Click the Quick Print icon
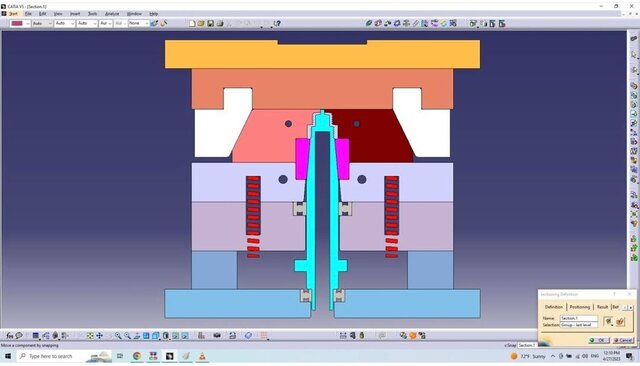The height and width of the screenshot is (366, 640). pos(220,24)
